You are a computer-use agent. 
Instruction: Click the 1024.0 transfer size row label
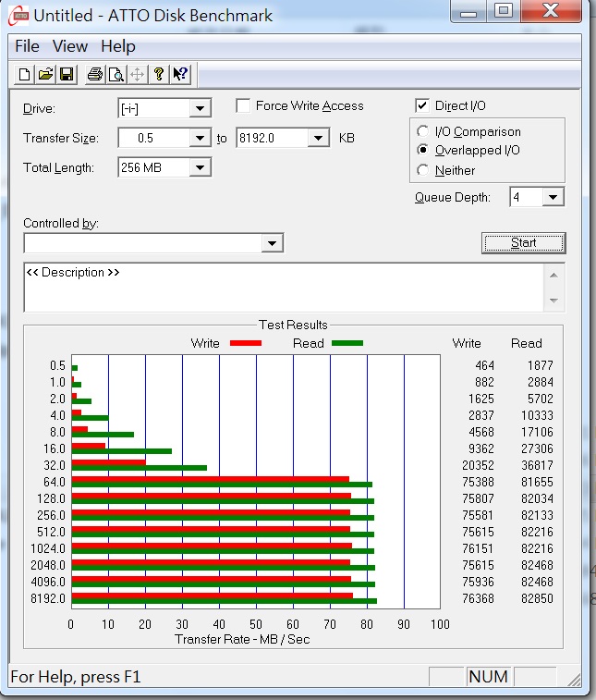(48, 548)
